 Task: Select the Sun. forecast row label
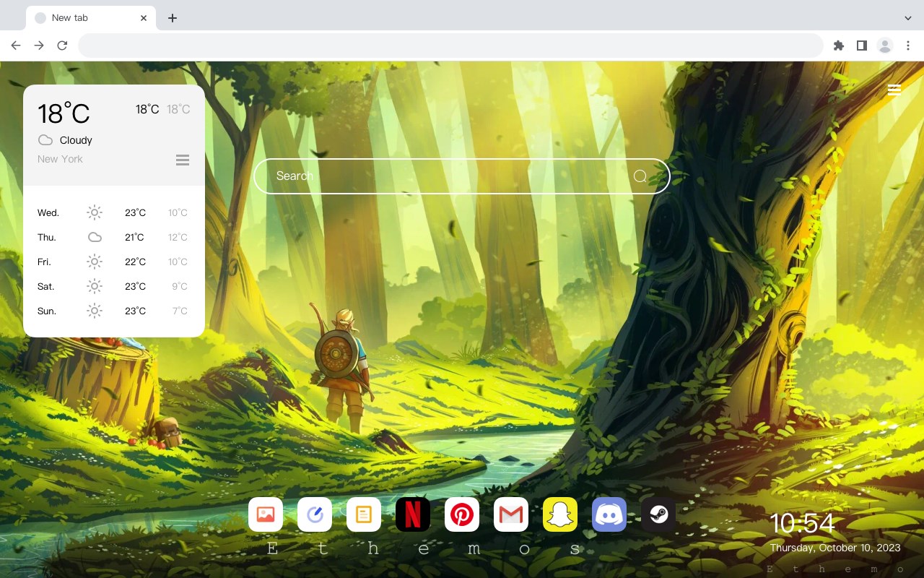47,311
